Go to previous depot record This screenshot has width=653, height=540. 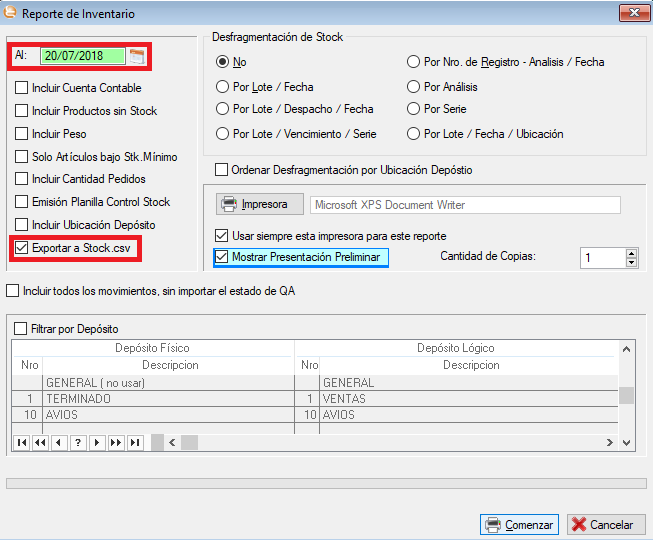59,443
